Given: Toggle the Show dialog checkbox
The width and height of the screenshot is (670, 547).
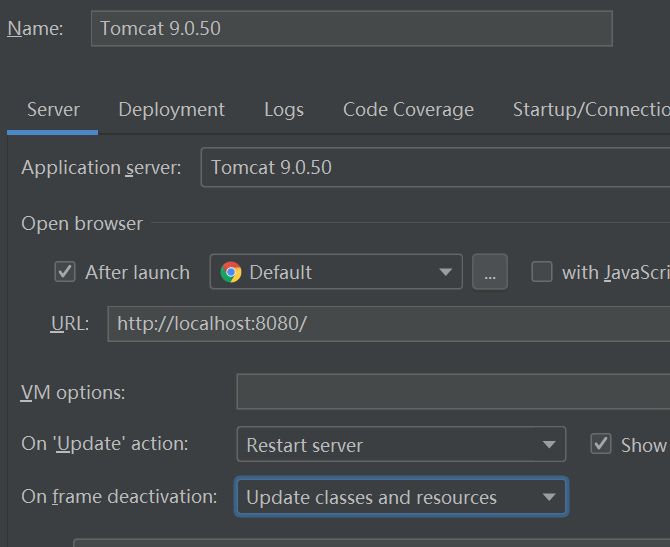Looking at the screenshot, I should point(601,444).
